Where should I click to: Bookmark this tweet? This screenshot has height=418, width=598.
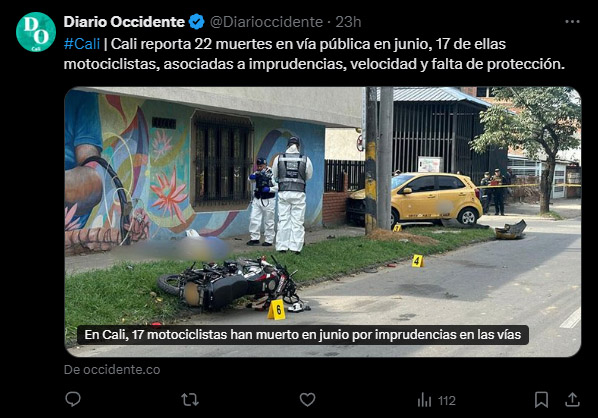point(542,400)
